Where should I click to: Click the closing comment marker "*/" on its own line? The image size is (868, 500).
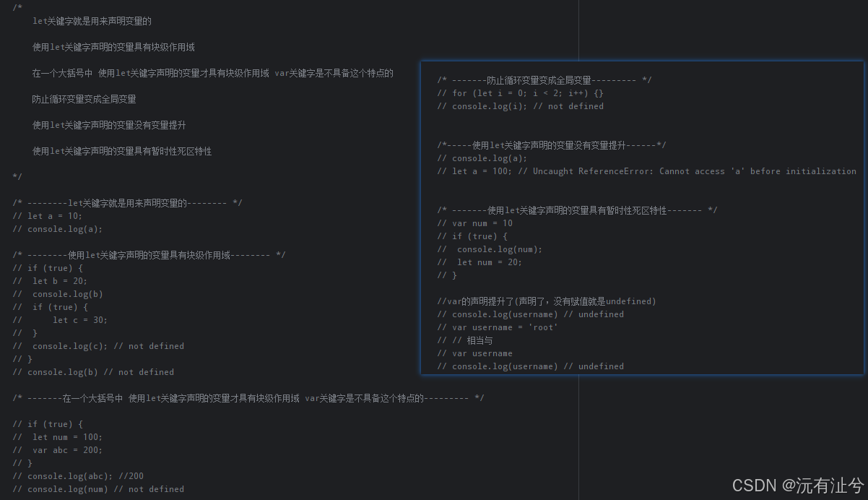click(x=17, y=177)
